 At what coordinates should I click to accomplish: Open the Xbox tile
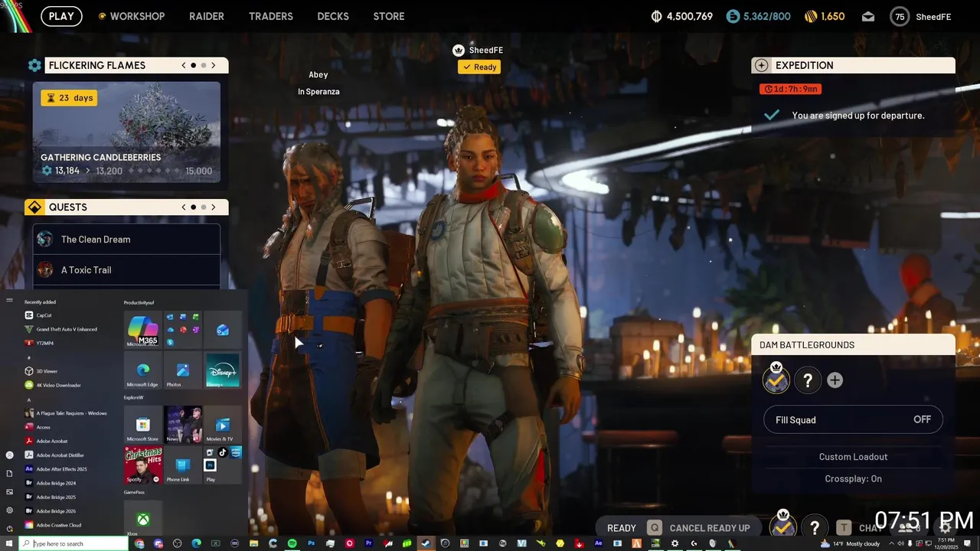point(142,520)
